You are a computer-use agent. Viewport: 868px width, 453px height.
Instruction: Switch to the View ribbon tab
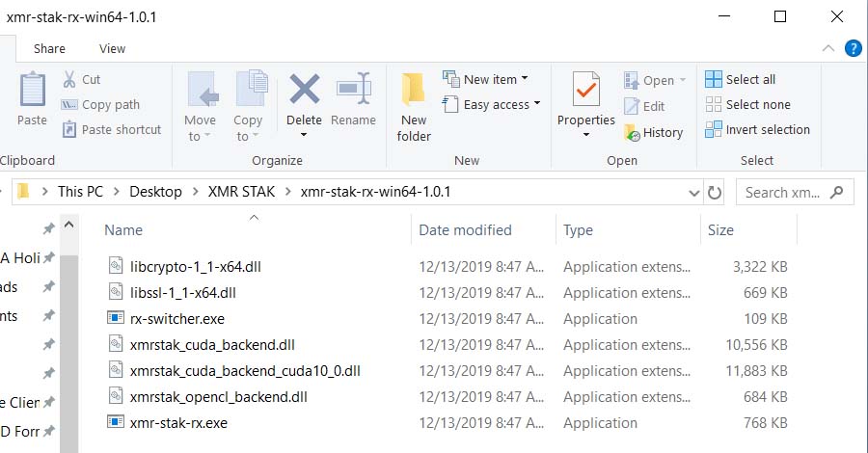tap(112, 48)
